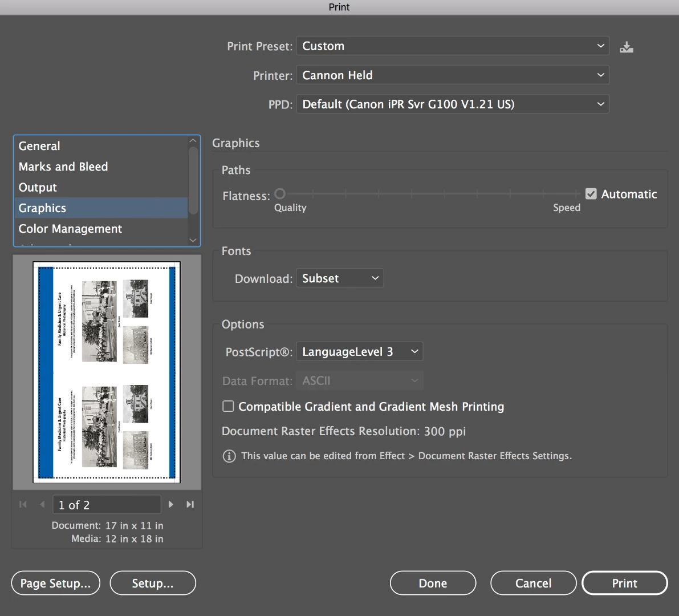Open the PPD dropdown
This screenshot has width=679, height=616.
453,104
